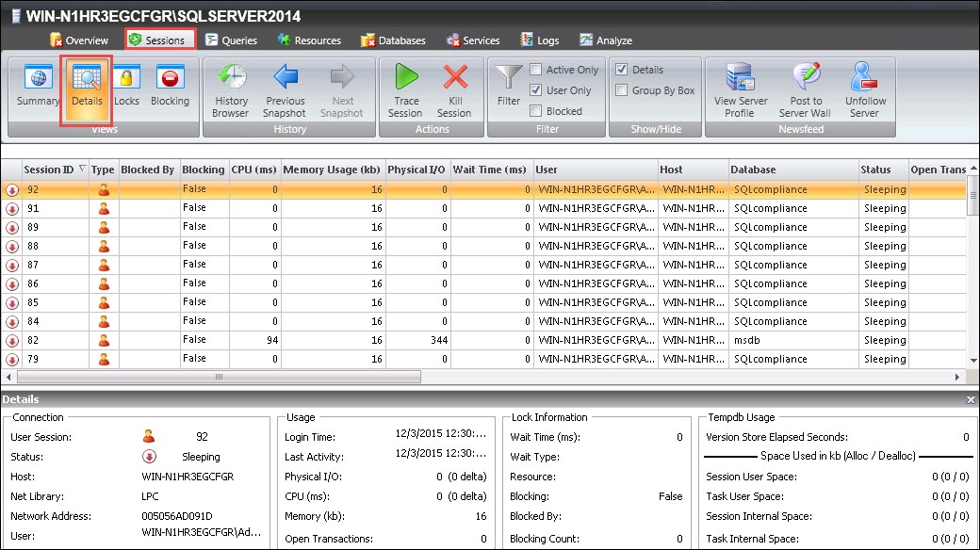
Task: Kill Session with the red X
Action: click(454, 90)
